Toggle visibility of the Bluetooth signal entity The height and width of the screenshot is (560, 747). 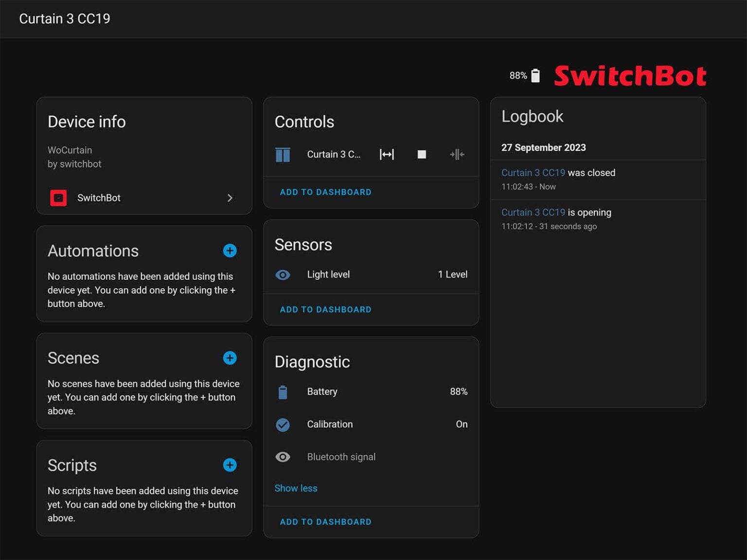[x=283, y=456]
